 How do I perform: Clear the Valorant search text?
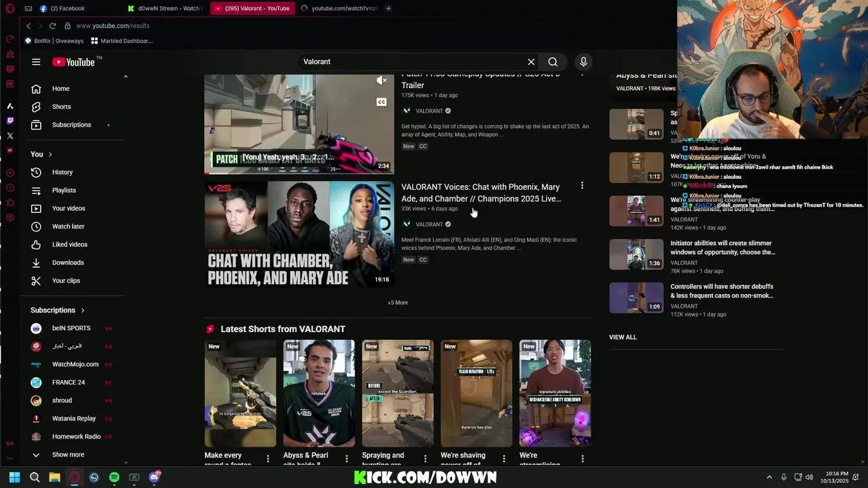click(x=531, y=62)
